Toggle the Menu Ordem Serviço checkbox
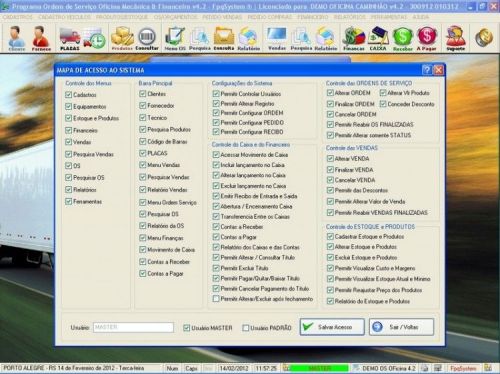 (x=143, y=202)
